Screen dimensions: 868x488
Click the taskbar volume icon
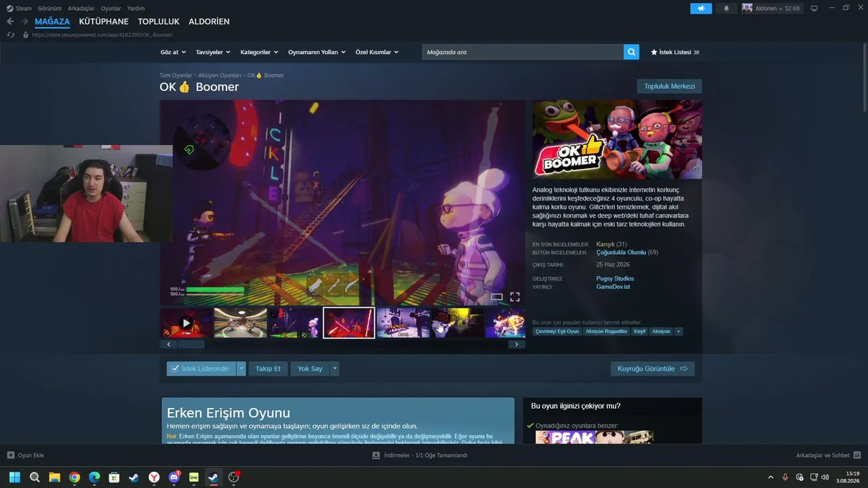(x=825, y=477)
